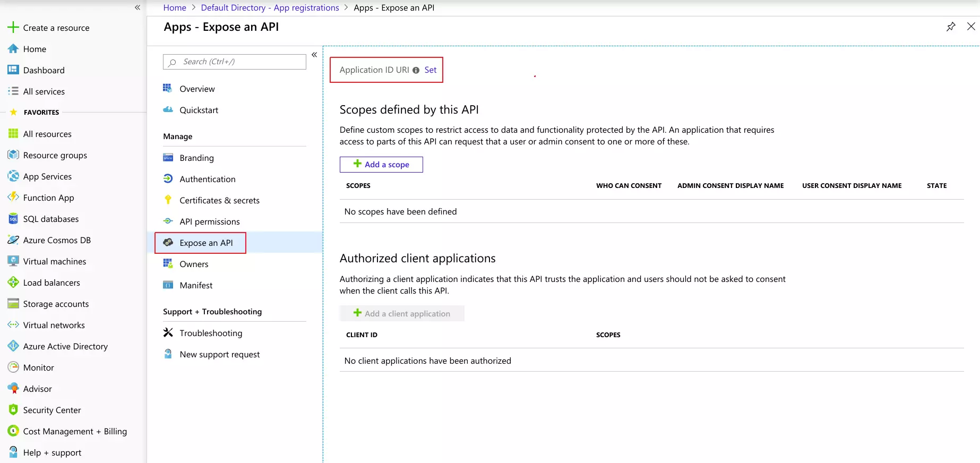Click the Help + support person icon
This screenshot has width=980, height=463.
13,452
